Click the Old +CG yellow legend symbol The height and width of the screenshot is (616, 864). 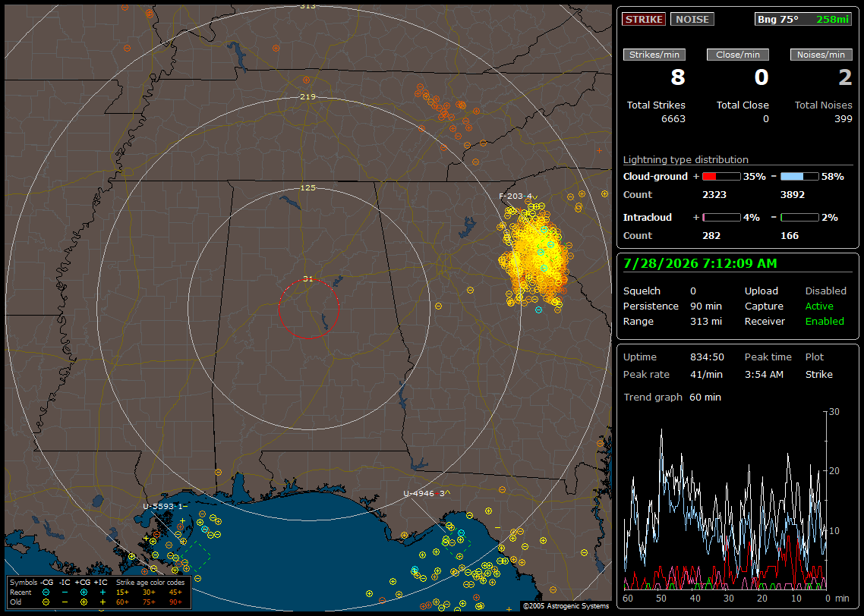tap(84, 602)
